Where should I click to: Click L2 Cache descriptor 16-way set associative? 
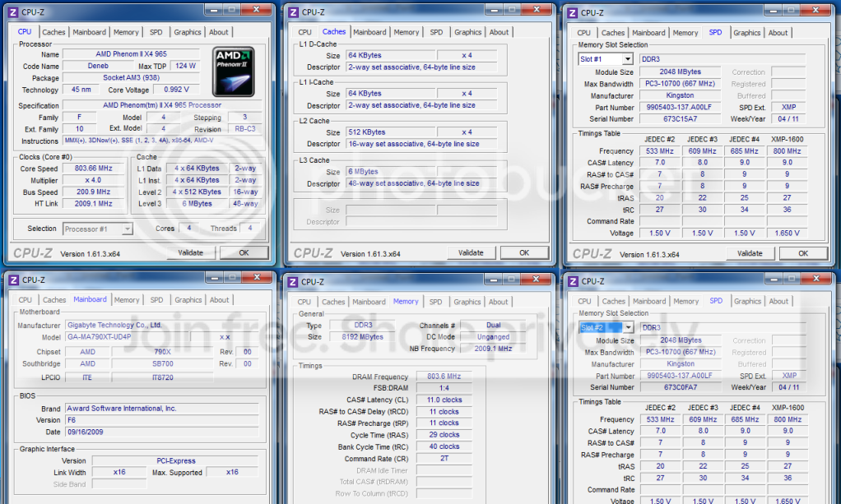(x=421, y=144)
